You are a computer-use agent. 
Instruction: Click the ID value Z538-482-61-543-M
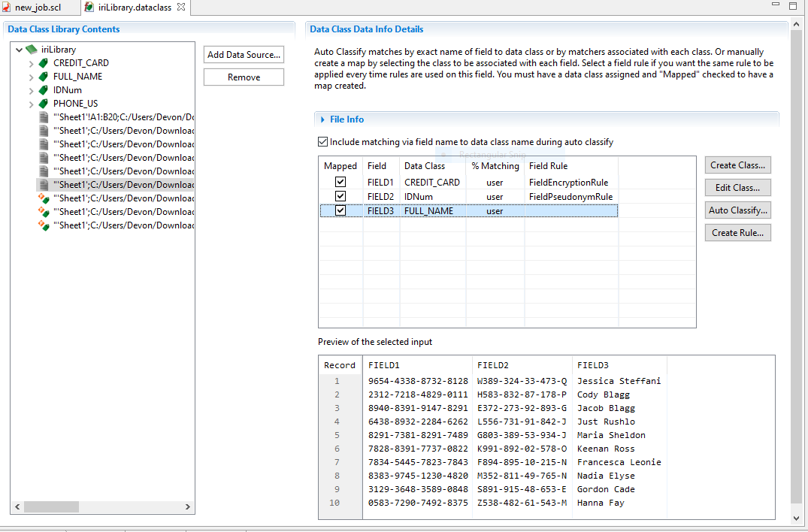pos(522,503)
